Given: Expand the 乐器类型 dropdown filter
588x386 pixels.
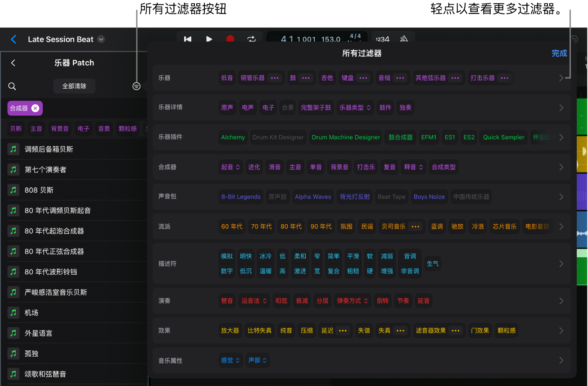Looking at the screenshot, I should (355, 108).
